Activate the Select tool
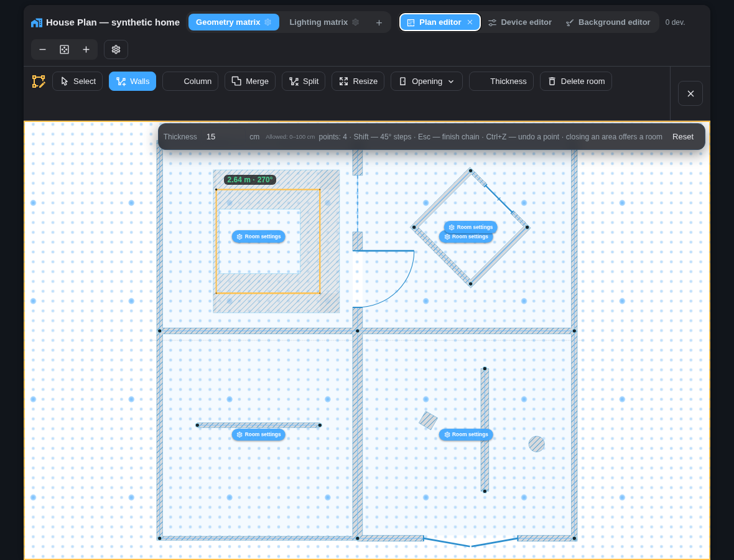Viewport: 734px width, 560px height. point(77,82)
